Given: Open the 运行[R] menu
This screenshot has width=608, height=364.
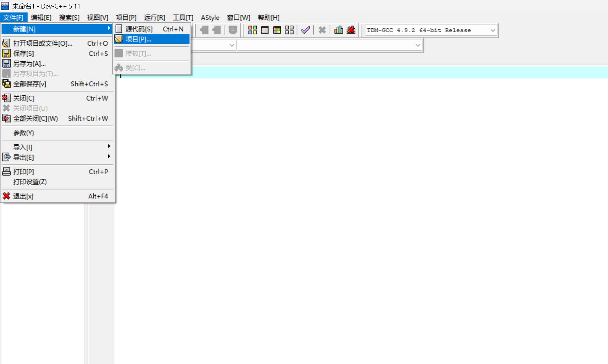Looking at the screenshot, I should (155, 17).
